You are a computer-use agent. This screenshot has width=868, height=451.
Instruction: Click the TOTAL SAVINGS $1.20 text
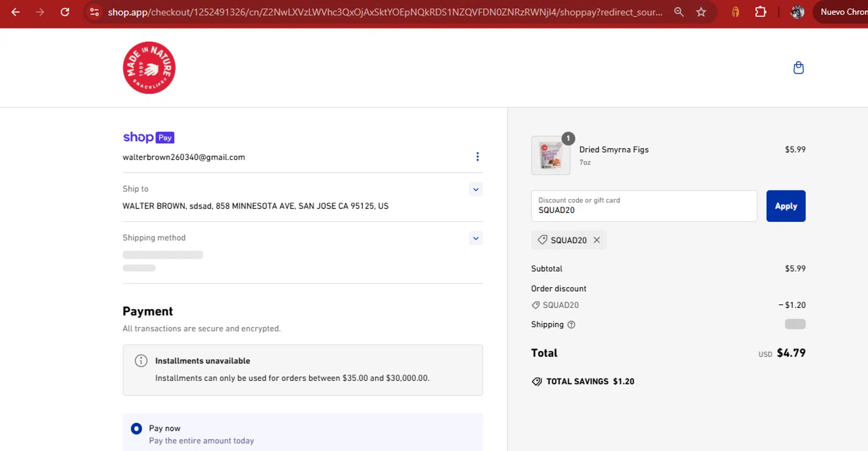590,382
